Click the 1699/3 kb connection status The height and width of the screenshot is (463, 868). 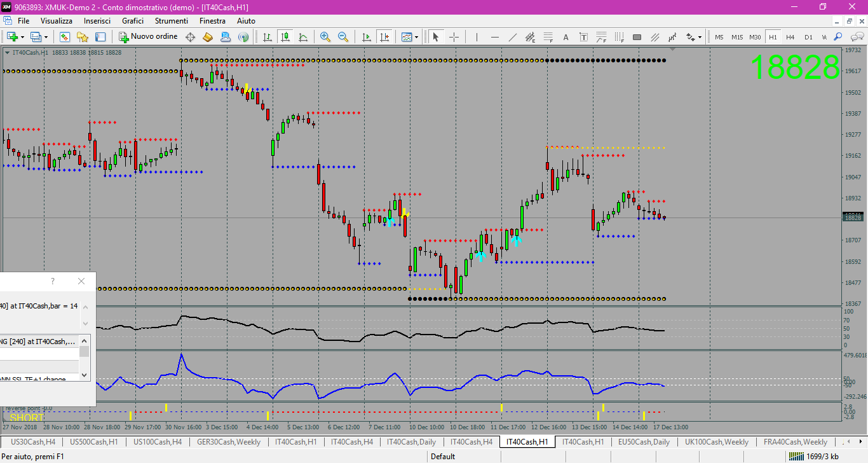(813, 456)
